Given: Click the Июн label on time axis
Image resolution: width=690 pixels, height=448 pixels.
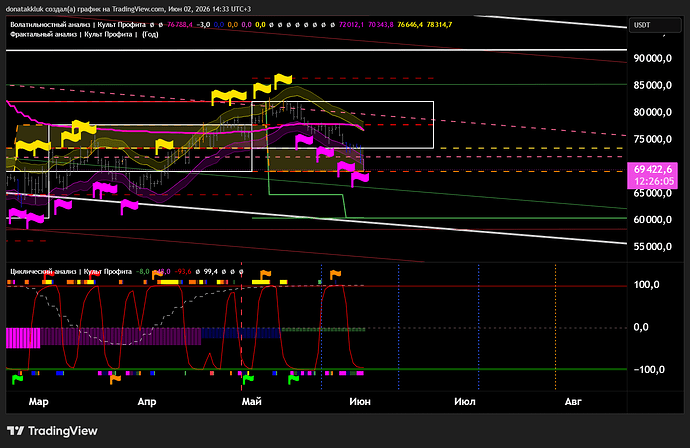Looking at the screenshot, I should [x=360, y=401].
